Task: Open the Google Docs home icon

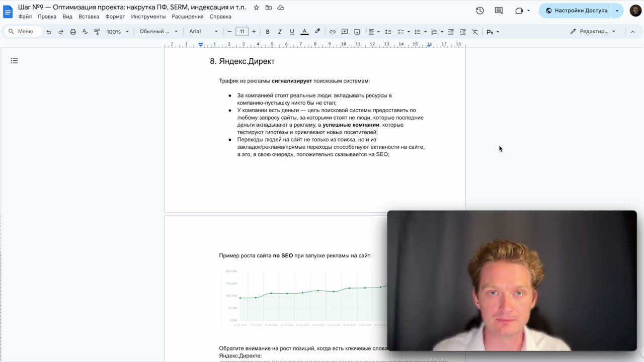Action: coord(8,12)
